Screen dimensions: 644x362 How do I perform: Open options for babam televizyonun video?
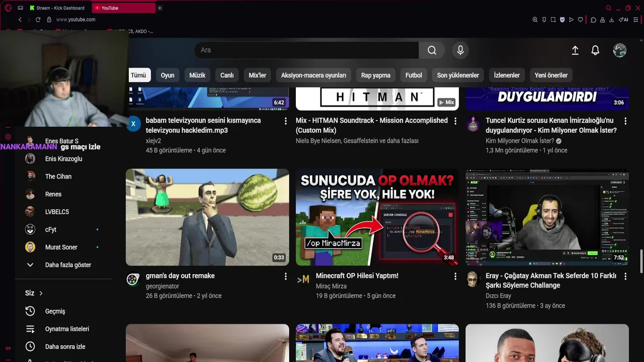[285, 121]
